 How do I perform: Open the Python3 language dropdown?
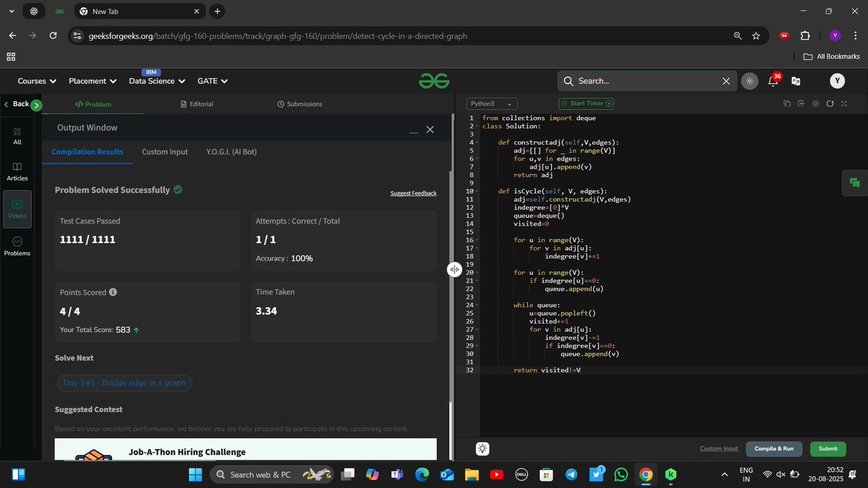pyautogui.click(x=491, y=104)
